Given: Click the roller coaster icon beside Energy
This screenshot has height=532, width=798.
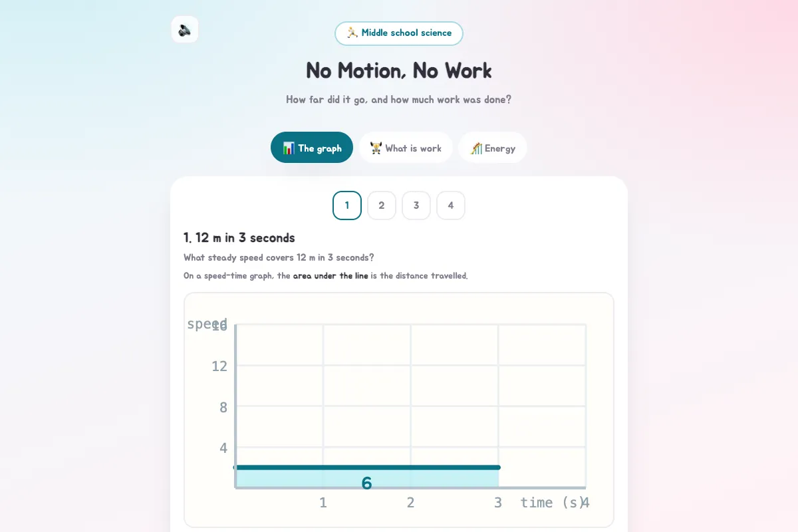Looking at the screenshot, I should (x=476, y=148).
